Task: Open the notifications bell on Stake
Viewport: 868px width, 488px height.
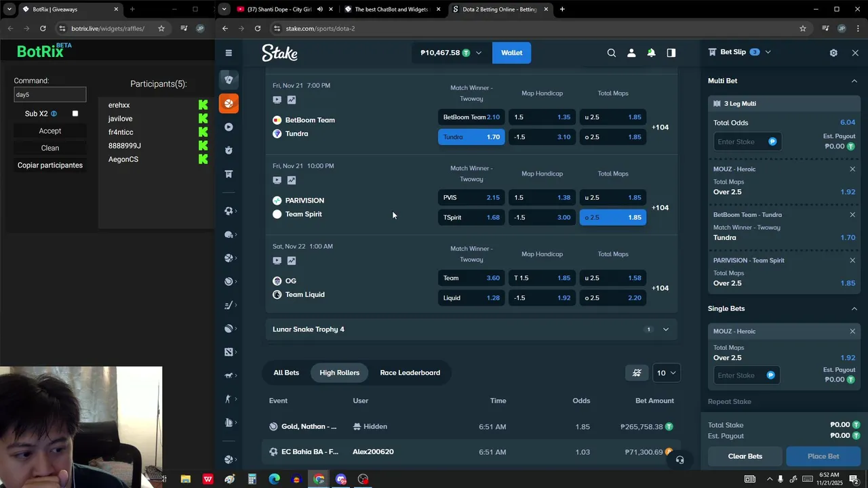Action: pyautogui.click(x=651, y=53)
